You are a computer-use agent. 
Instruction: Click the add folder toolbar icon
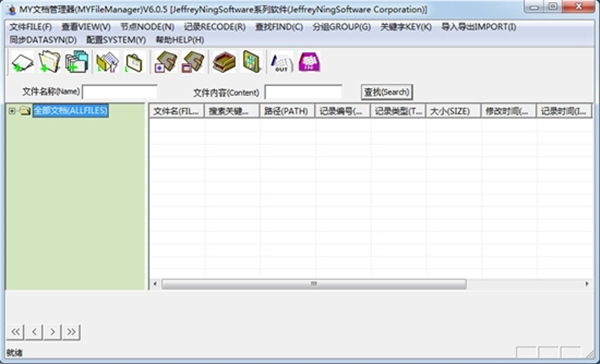click(49, 62)
